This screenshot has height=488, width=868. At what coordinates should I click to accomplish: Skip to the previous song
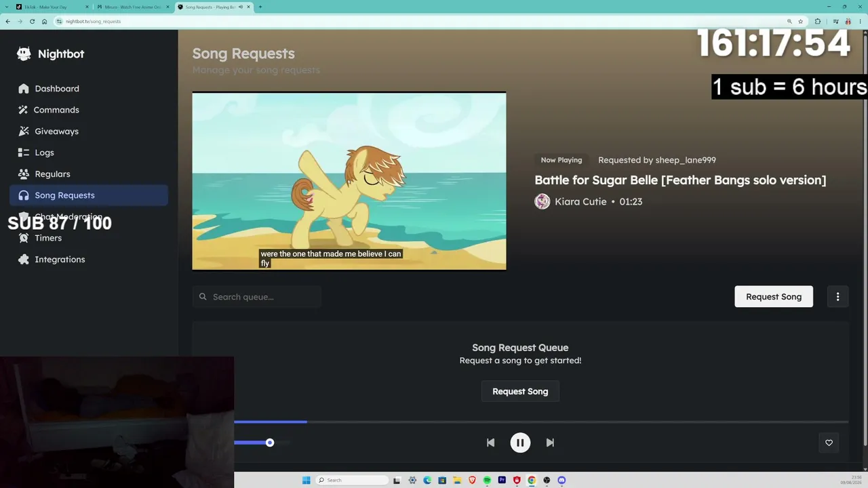490,443
